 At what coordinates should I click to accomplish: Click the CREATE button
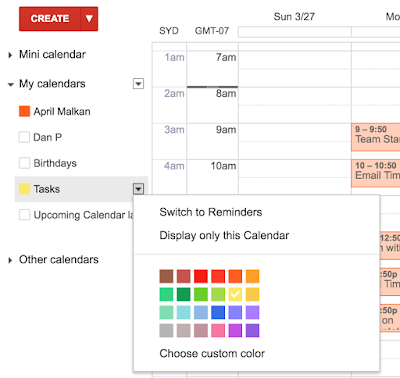pos(50,19)
